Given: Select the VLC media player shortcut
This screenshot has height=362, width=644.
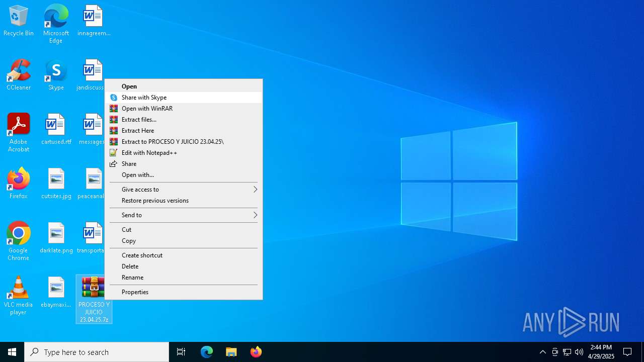Looking at the screenshot, I should pyautogui.click(x=19, y=296).
